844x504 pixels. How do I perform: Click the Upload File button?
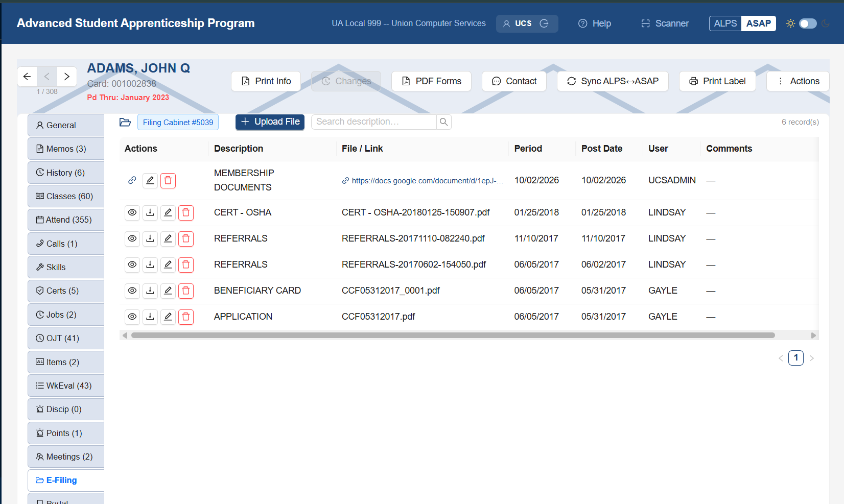[x=270, y=122]
